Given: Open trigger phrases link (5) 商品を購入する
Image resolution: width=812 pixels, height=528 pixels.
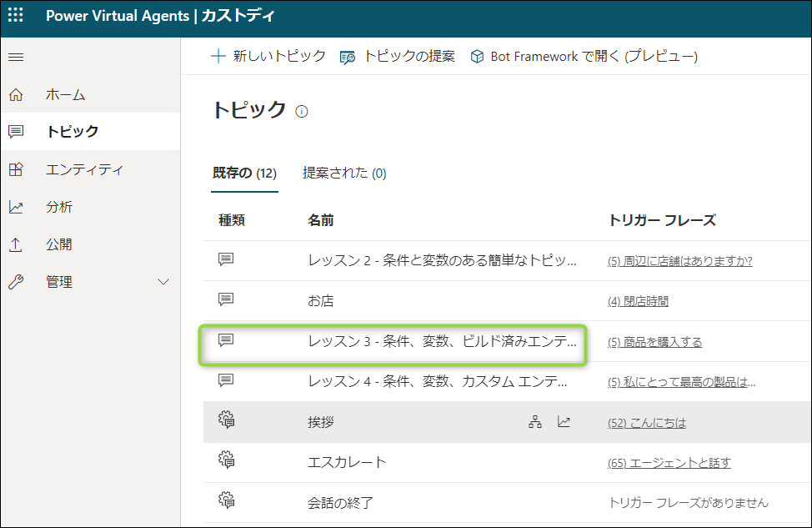Looking at the screenshot, I should 655,342.
